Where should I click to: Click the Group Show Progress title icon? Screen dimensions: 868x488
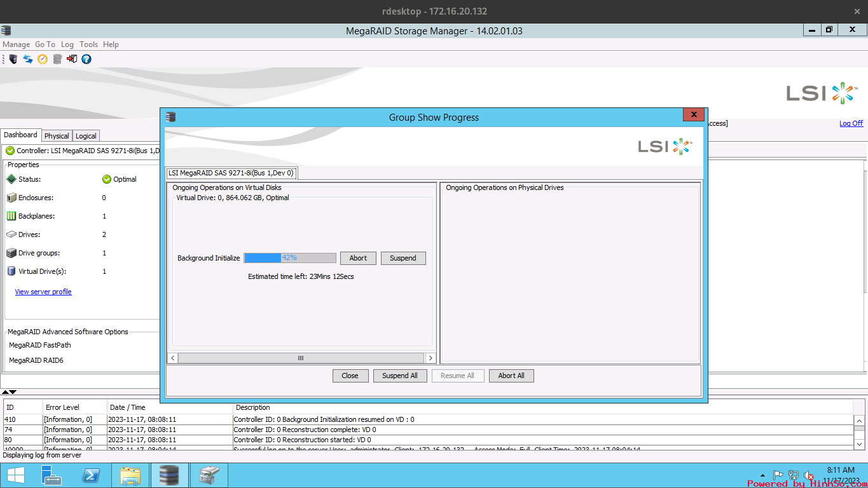pos(170,117)
